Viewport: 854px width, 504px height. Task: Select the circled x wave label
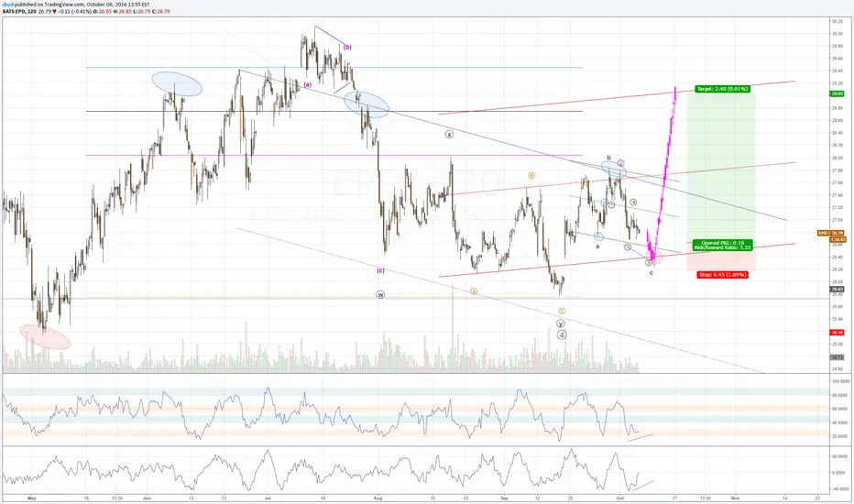point(449,134)
